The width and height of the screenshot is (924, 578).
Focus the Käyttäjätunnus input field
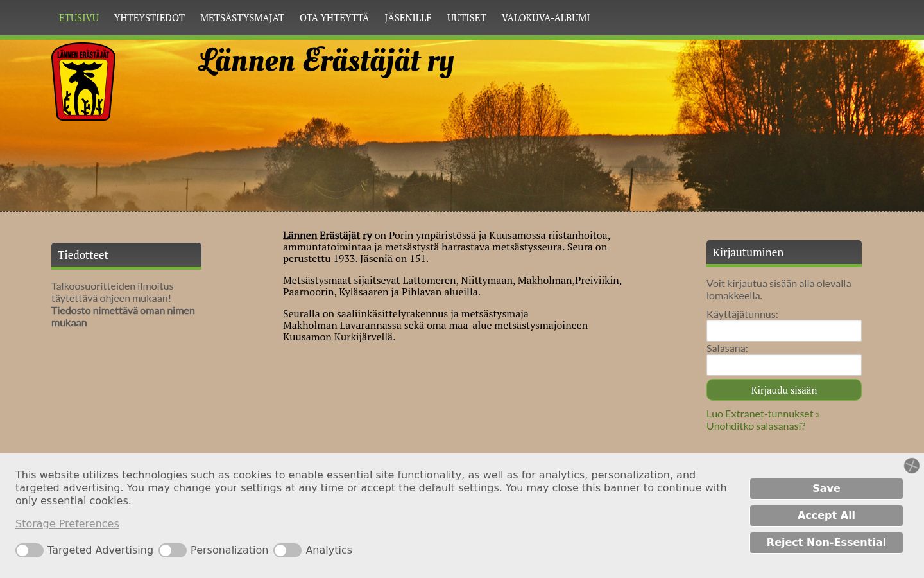(784, 331)
